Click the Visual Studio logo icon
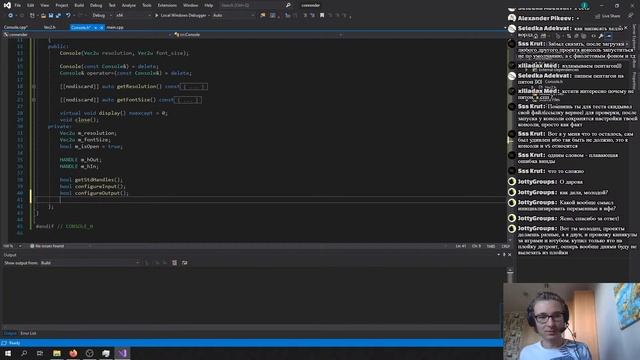 tap(7, 5)
